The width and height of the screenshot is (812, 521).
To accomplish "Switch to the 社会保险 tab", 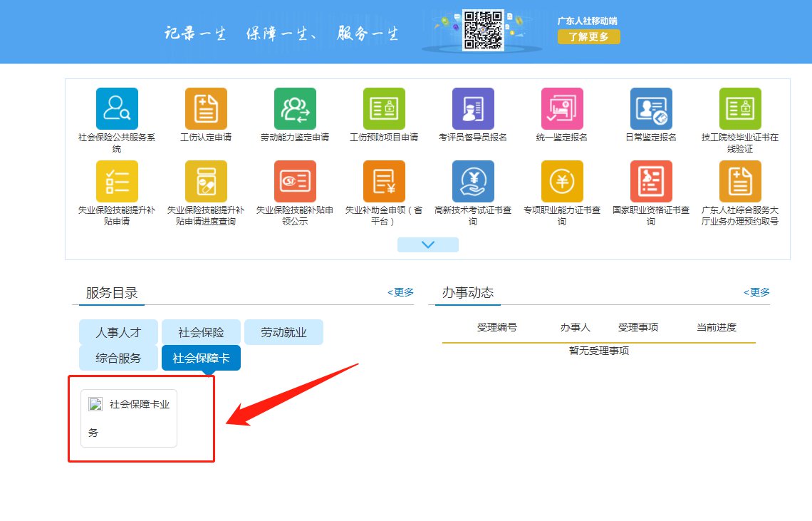I will [x=201, y=332].
